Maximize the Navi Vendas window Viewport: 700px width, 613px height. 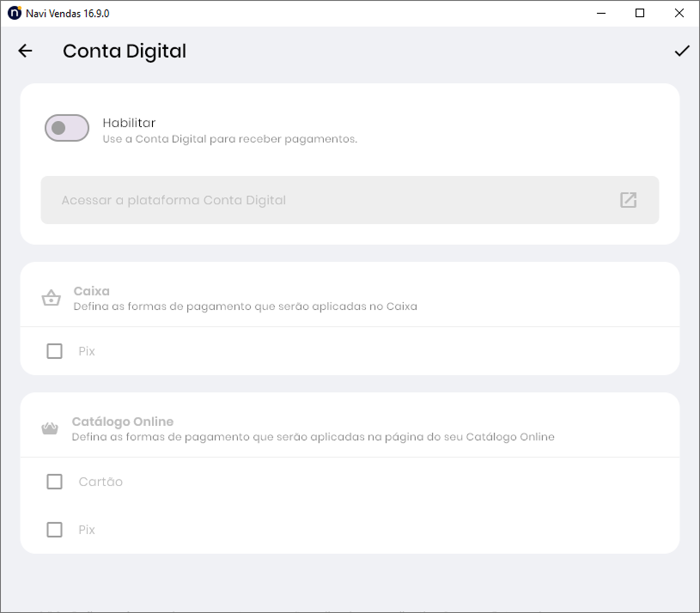point(640,14)
